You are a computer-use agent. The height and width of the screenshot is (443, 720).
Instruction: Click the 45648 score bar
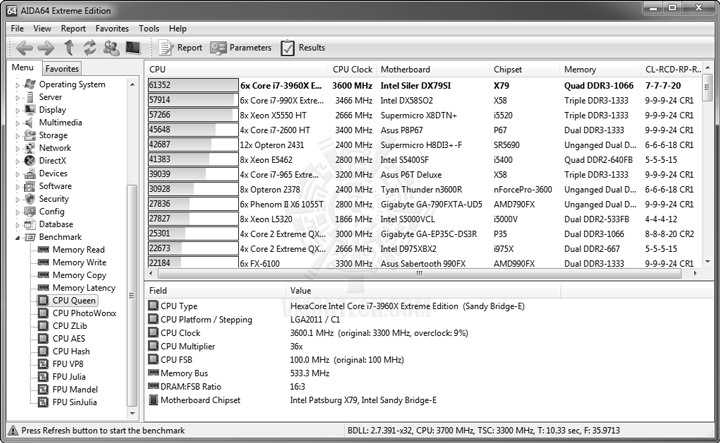(193, 130)
